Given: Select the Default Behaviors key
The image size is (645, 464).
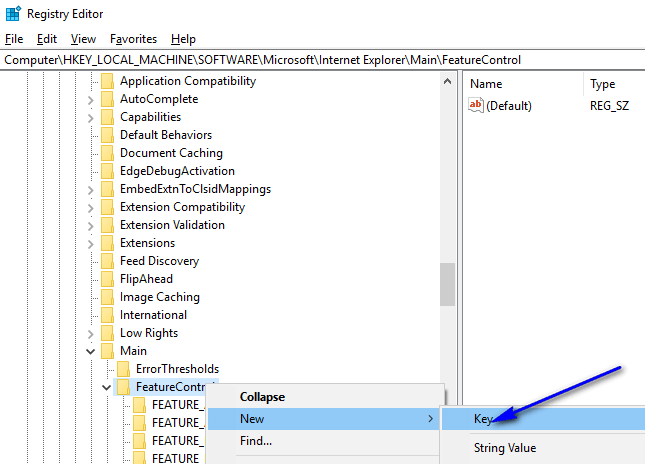Looking at the screenshot, I should (x=166, y=135).
